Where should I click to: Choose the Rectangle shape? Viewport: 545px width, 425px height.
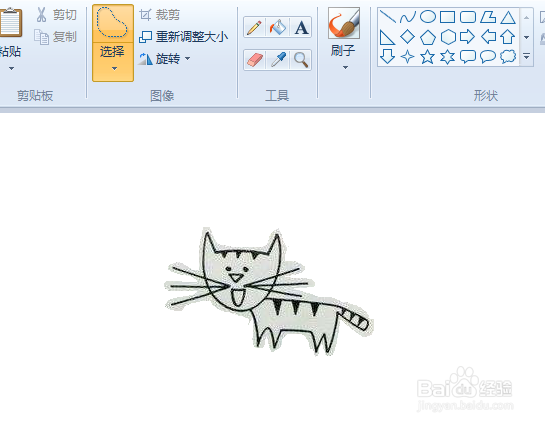click(x=448, y=17)
